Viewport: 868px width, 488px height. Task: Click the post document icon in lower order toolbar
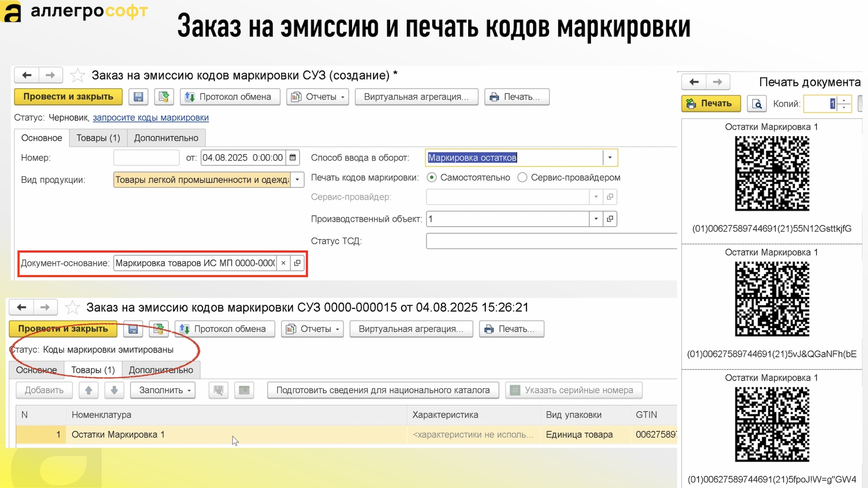159,329
